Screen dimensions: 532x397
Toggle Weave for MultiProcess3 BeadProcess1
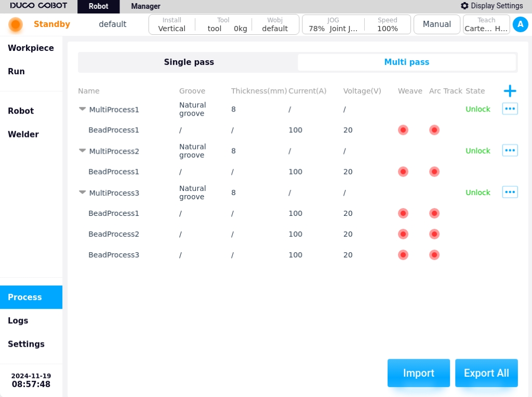pos(403,213)
